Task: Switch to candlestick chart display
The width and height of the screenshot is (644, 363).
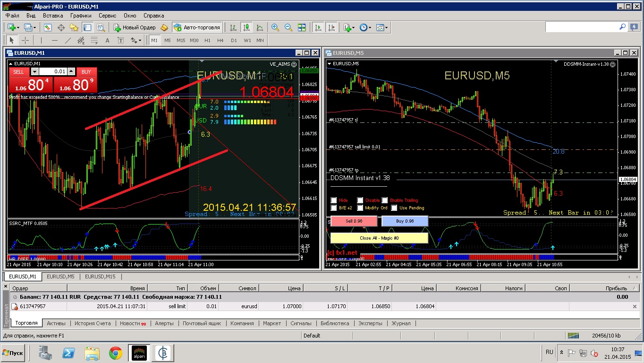Action: 246,27
